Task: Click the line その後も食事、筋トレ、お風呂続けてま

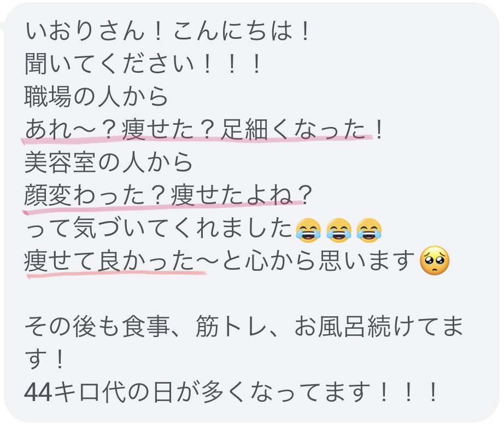Action: [x=244, y=326]
